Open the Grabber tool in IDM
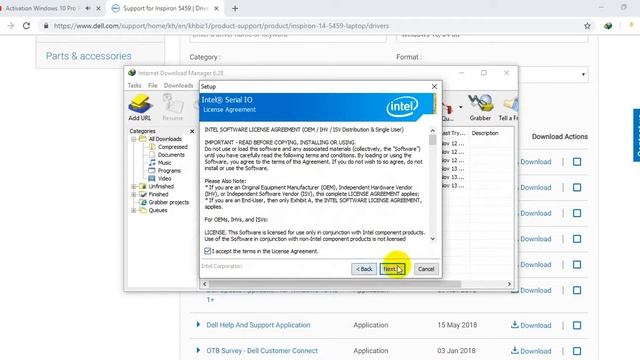 point(480,107)
